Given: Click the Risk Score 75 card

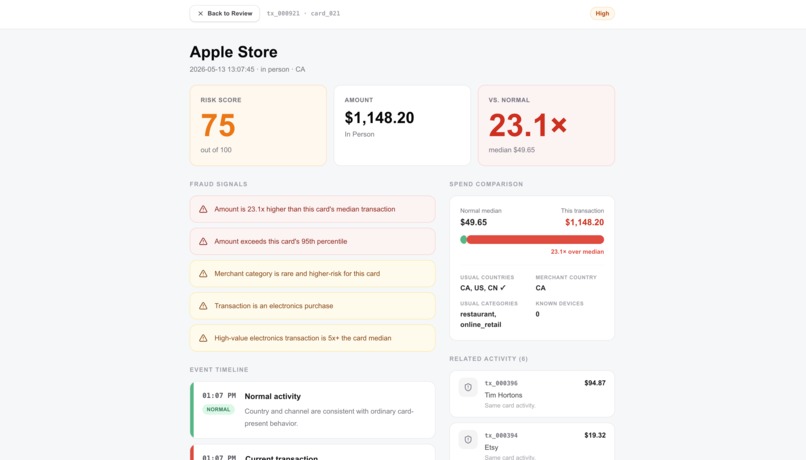Looking at the screenshot, I should (258, 125).
